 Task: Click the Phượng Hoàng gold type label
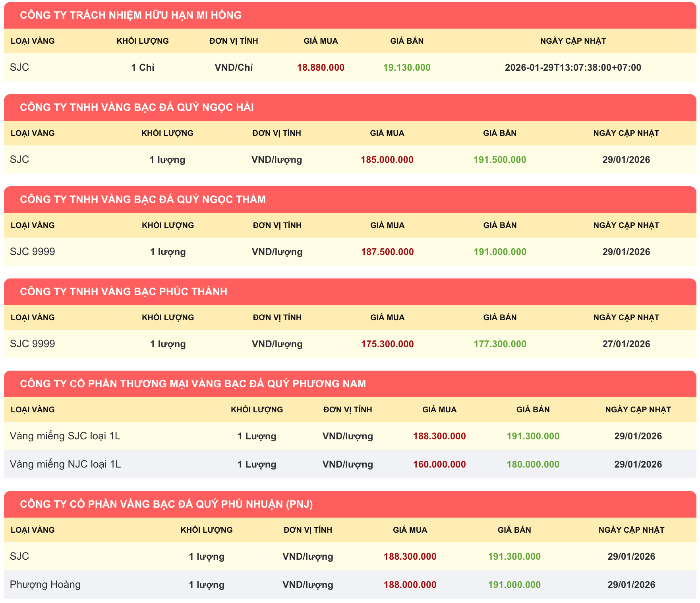pyautogui.click(x=45, y=585)
